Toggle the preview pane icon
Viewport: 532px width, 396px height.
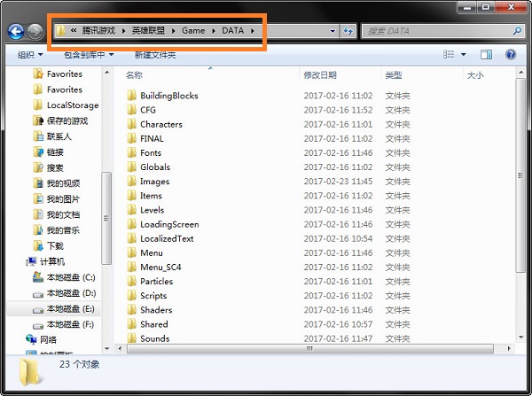[486, 55]
